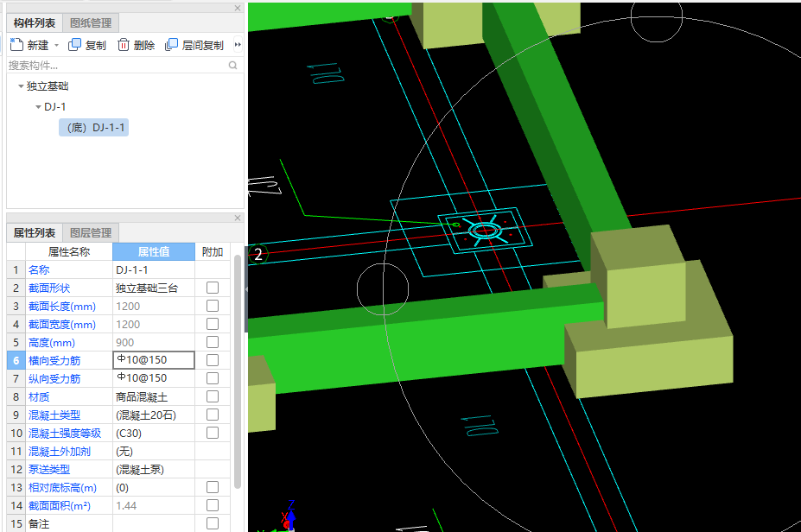
Task: Tick the 横向受力筋 附加 checkbox
Action: click(x=213, y=360)
